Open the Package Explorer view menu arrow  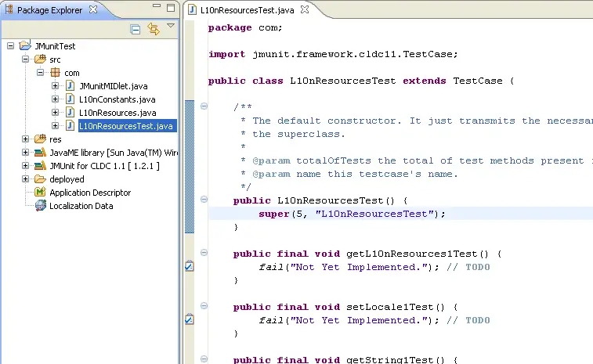pos(170,26)
